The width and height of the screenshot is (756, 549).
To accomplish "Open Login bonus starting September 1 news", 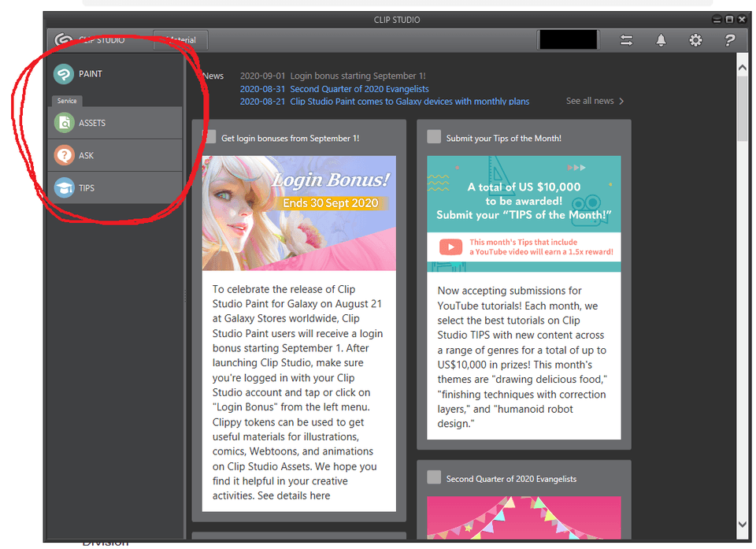I will tap(358, 76).
